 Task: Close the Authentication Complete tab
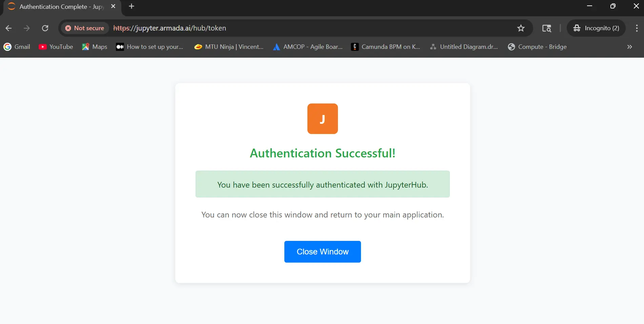[x=113, y=6]
